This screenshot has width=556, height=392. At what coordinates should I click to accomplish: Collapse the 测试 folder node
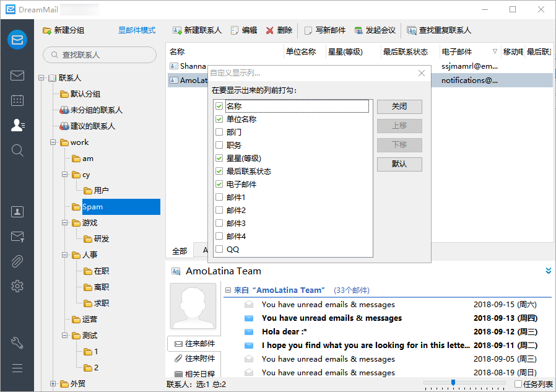[x=64, y=335]
